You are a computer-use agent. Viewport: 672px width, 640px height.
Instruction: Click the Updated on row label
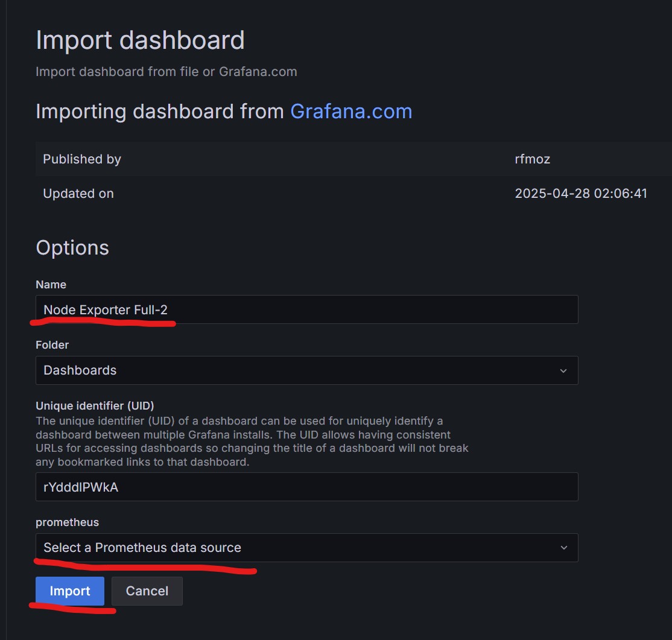78,194
